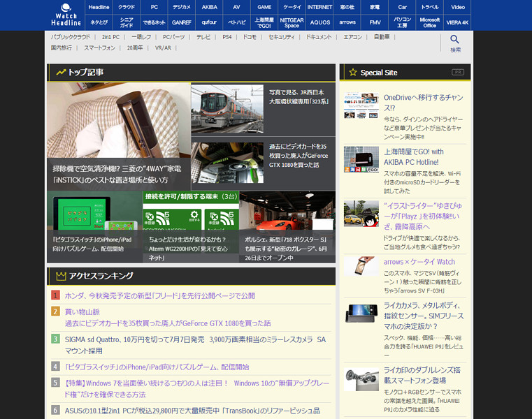Select the GANREF nav tab
Image resolution: width=532 pixels, height=419 pixels.
click(x=182, y=22)
